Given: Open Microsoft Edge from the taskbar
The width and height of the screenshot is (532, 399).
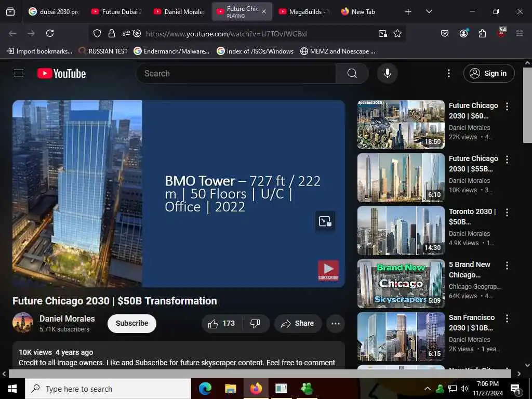Looking at the screenshot, I should tap(205, 389).
